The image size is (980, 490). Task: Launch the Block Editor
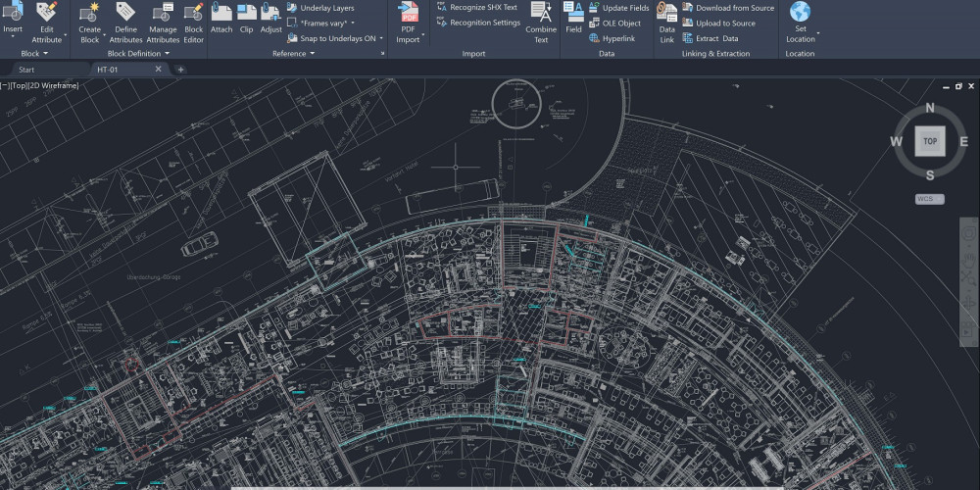194,22
